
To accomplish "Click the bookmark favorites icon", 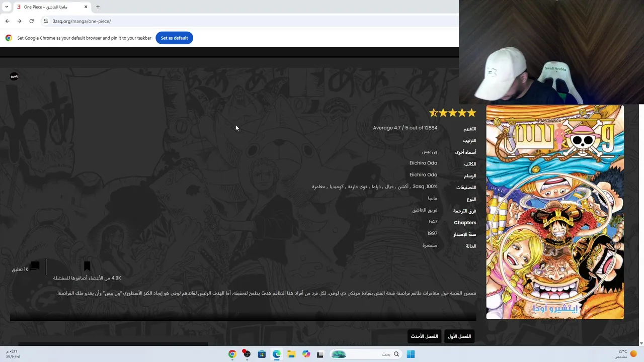I will pos(87,266).
